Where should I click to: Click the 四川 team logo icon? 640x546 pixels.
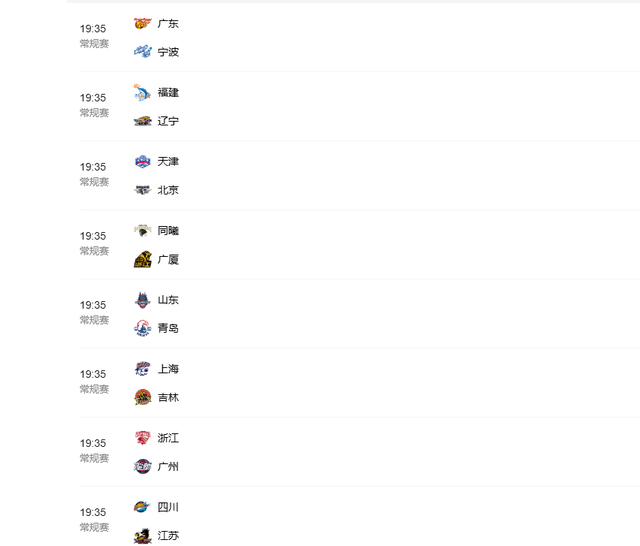[142, 507]
